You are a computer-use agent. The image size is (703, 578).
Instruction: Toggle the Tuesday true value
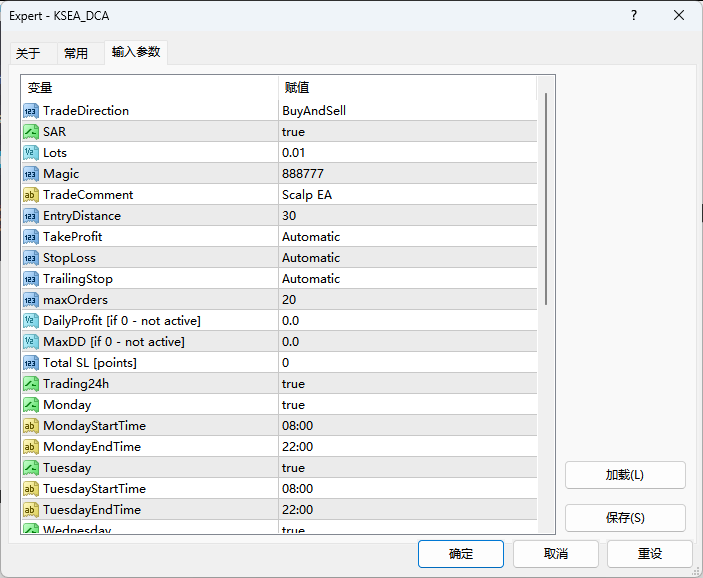tap(293, 468)
